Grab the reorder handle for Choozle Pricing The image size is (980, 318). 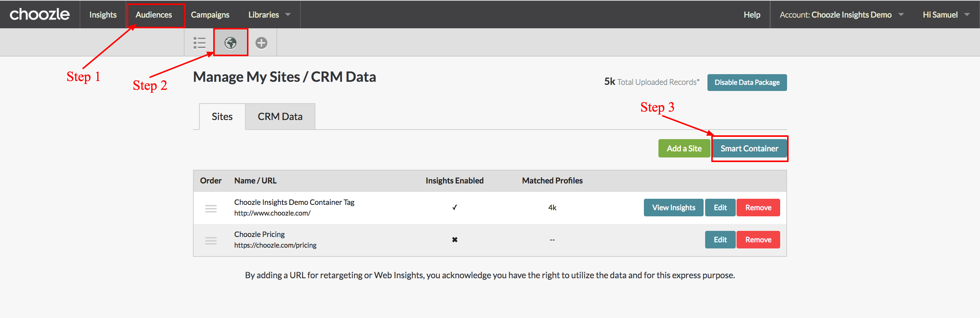(x=211, y=240)
